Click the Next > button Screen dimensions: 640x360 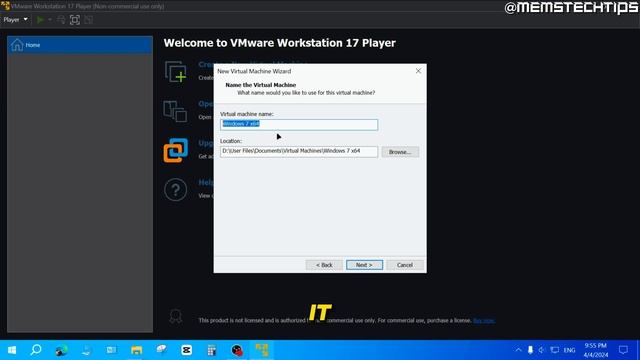[x=364, y=265]
